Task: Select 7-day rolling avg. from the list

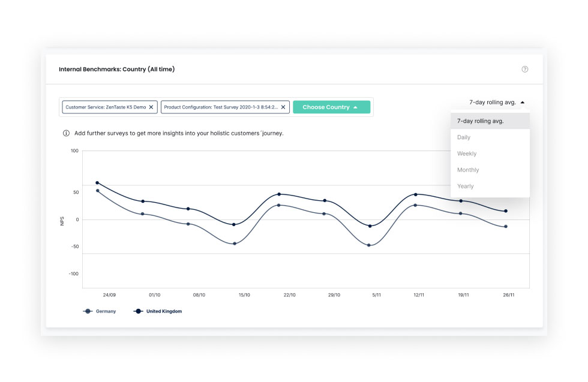Action: coord(490,121)
